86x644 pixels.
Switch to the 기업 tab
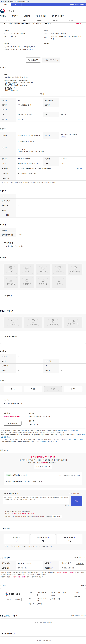tap(16, 4)
